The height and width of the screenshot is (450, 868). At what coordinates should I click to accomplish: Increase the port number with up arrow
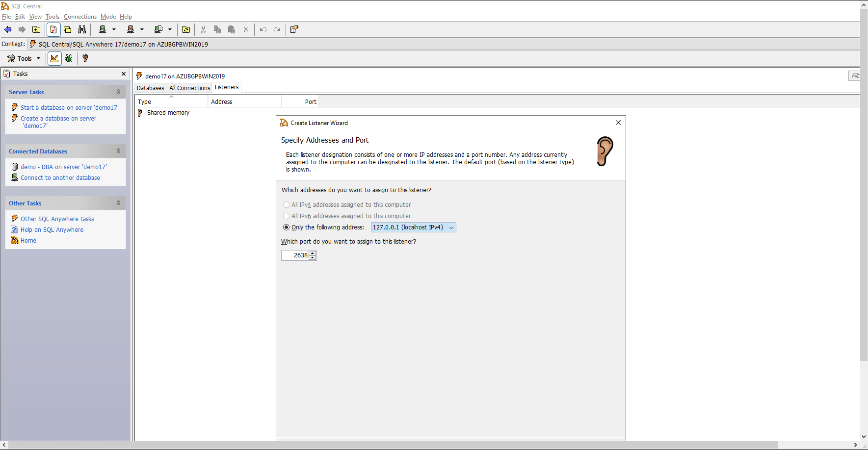[313, 253]
